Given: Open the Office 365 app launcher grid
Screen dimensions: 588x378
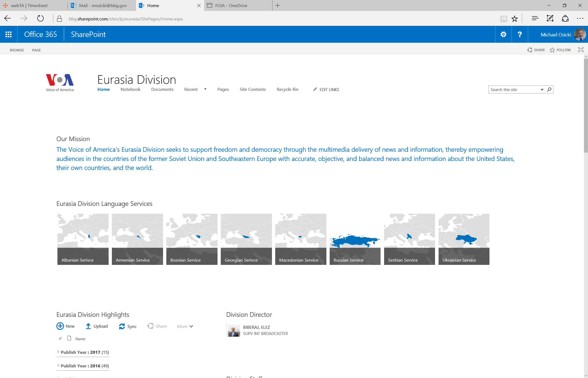Looking at the screenshot, I should coord(8,34).
